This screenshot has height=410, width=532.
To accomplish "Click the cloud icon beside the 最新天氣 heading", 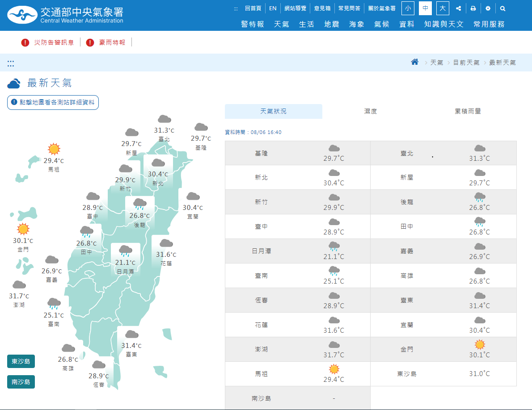I will [x=14, y=83].
